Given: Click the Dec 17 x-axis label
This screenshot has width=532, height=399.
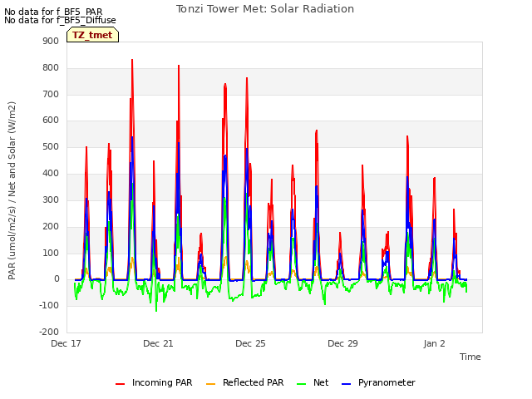Looking at the screenshot, I should coord(66,343).
